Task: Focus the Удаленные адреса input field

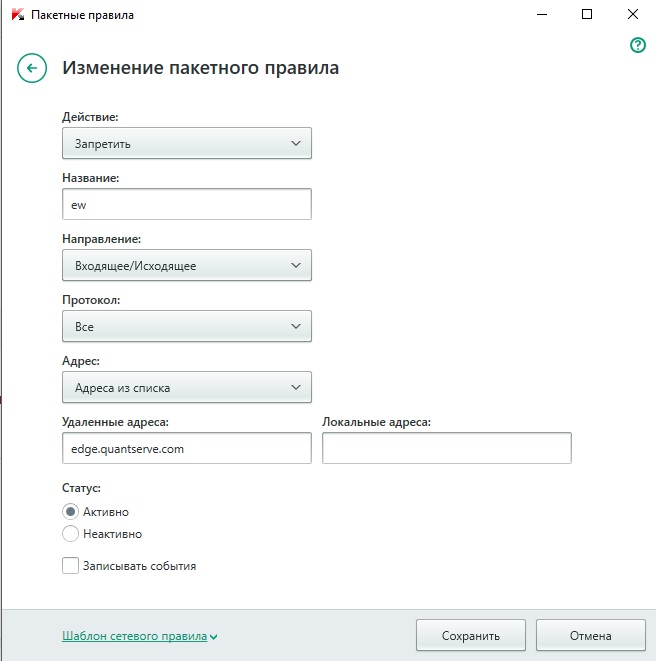Action: pyautogui.click(x=186, y=448)
